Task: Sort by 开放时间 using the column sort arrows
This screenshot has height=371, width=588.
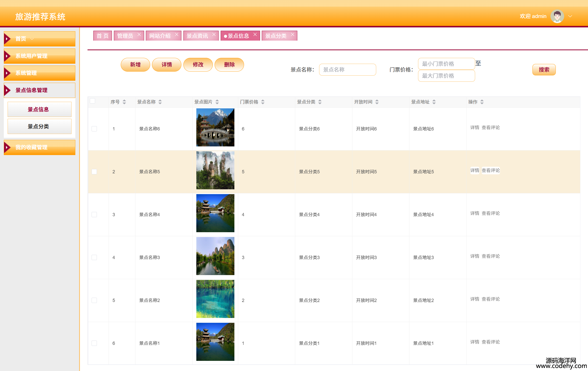Action: pos(377,102)
